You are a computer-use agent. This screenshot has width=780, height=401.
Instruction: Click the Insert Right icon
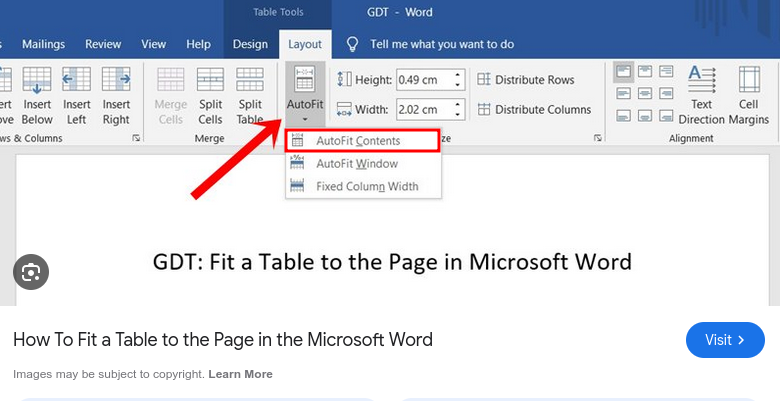116,80
